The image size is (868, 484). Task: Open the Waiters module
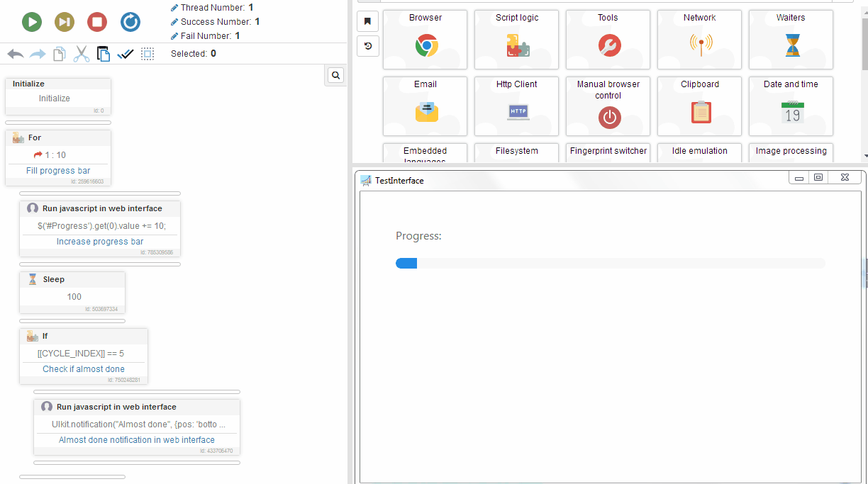[791, 40]
